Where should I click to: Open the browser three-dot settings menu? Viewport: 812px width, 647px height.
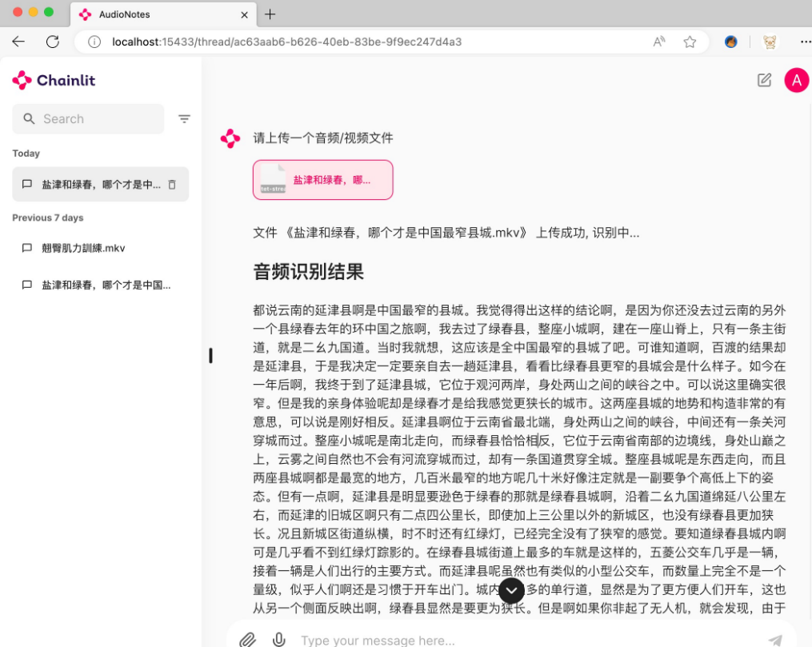[805, 42]
